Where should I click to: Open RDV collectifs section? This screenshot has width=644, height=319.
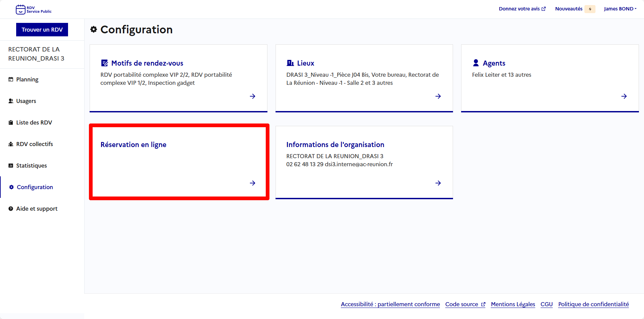pyautogui.click(x=35, y=144)
